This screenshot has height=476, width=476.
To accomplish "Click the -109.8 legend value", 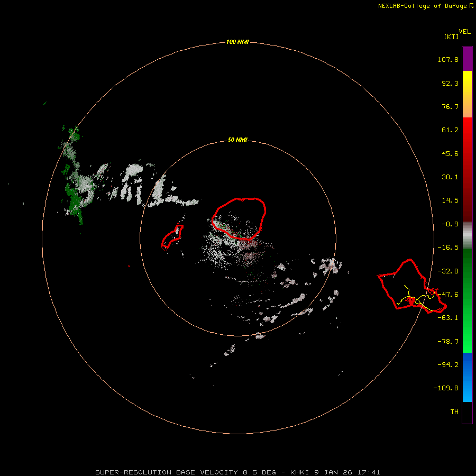I will 446,388.
